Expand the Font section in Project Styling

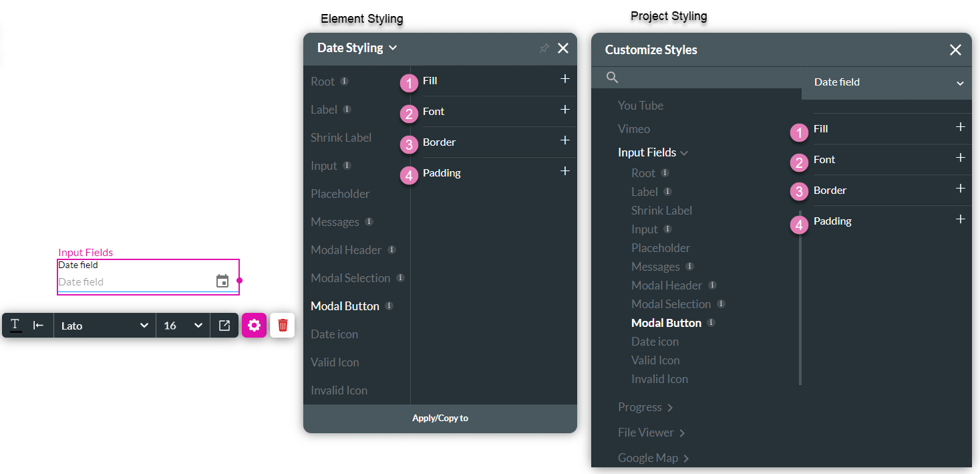point(961,159)
